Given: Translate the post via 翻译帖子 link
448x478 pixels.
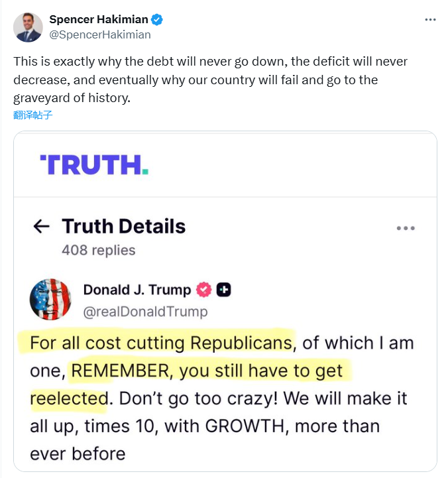Looking at the screenshot, I should [x=32, y=115].
